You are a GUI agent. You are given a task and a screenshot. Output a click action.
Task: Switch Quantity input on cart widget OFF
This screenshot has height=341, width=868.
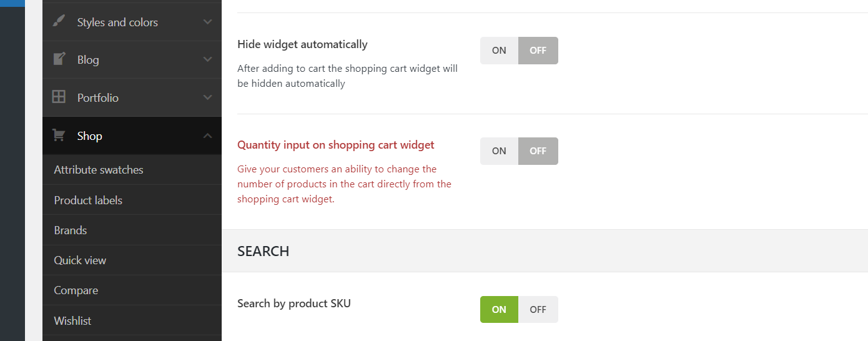[538, 151]
